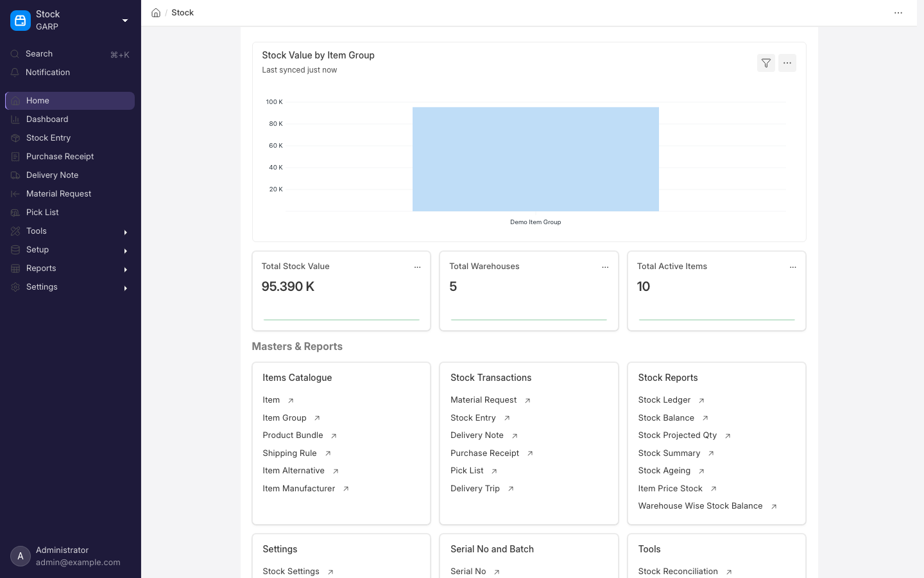Open Total Warehouses card options

605,267
